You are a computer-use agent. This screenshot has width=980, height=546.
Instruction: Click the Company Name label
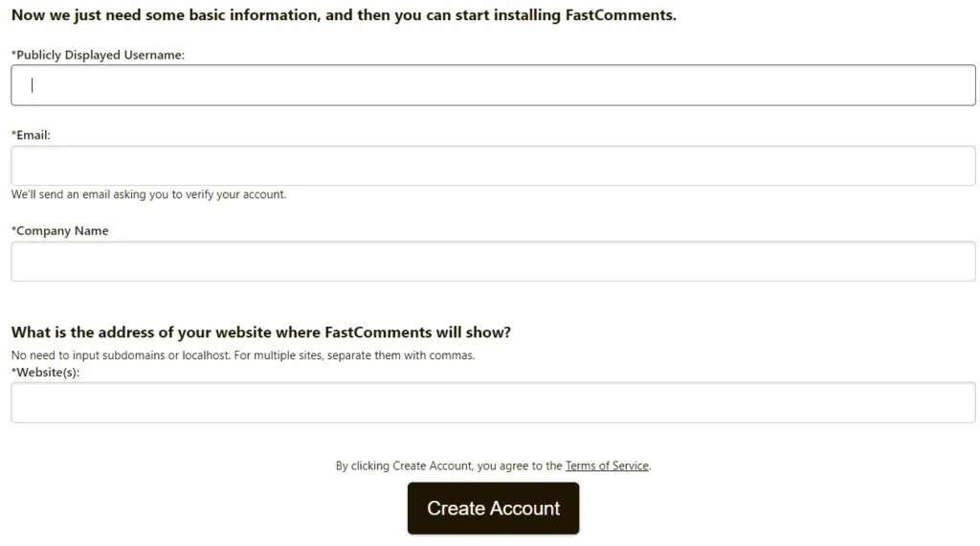[62, 231]
